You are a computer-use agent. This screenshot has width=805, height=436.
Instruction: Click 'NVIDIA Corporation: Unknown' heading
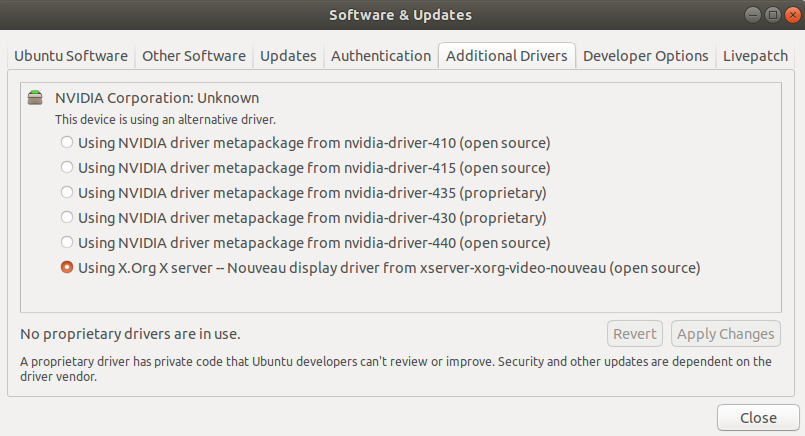[x=157, y=98]
